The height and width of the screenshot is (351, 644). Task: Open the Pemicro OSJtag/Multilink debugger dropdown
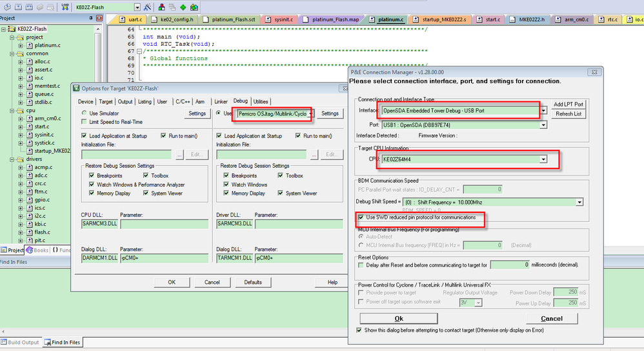click(x=310, y=114)
